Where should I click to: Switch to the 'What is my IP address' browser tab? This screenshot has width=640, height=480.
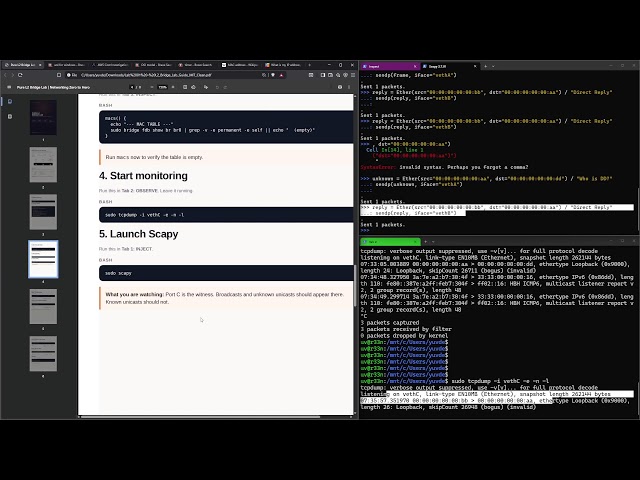pyautogui.click(x=283, y=65)
